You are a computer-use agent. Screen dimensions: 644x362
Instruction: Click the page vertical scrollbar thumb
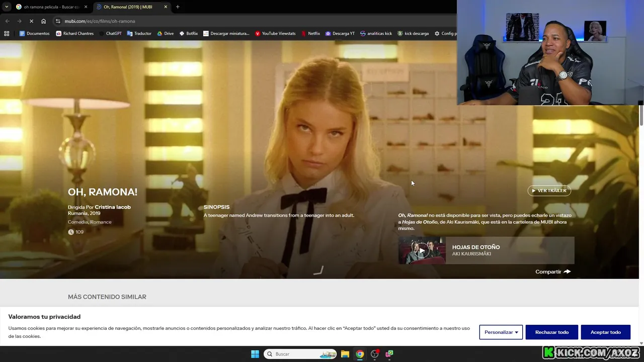641,116
